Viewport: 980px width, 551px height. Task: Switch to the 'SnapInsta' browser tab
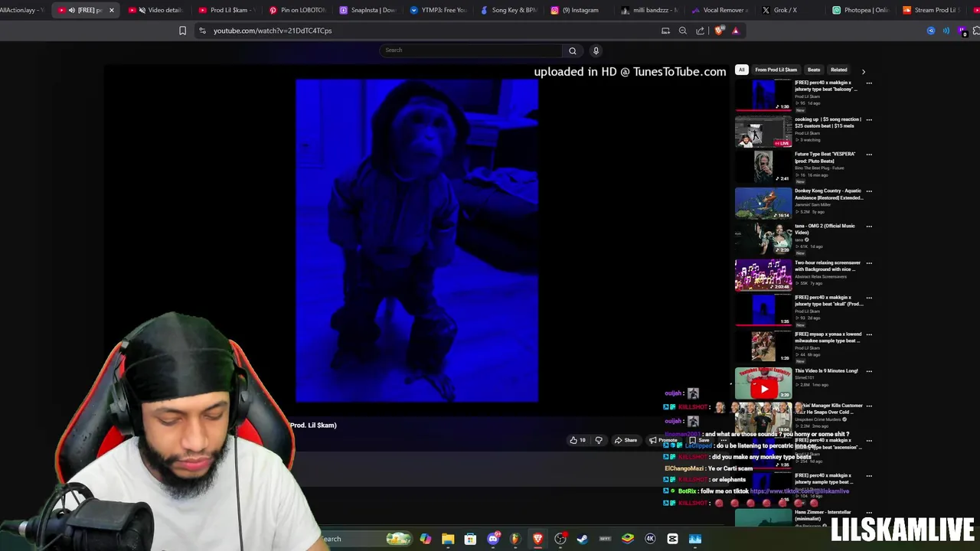367,10
